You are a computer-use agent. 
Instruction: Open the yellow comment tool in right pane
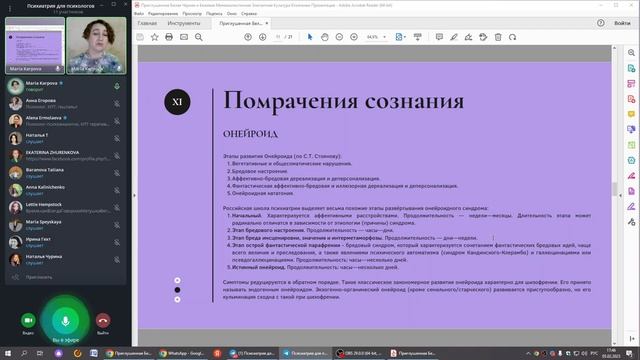[x=631, y=114]
